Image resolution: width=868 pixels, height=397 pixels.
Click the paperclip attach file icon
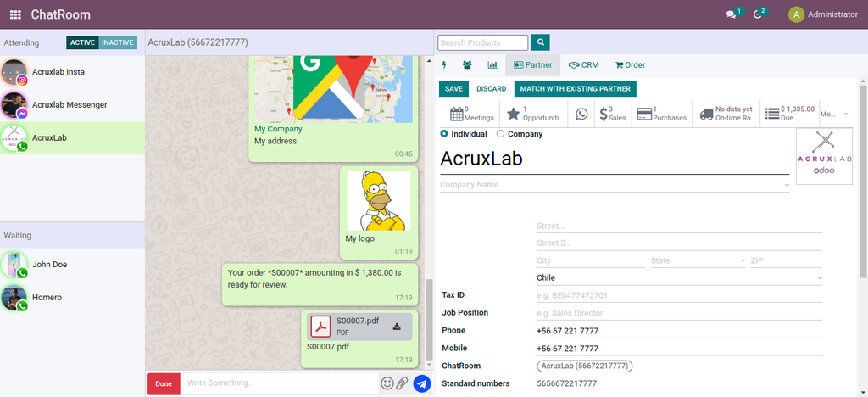(x=402, y=383)
